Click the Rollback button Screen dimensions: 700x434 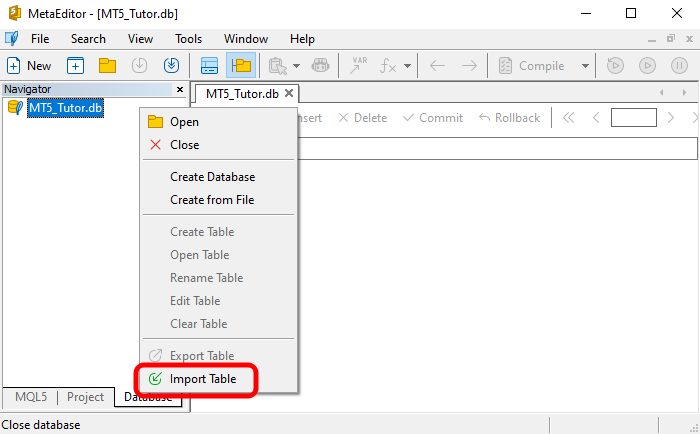(x=509, y=117)
